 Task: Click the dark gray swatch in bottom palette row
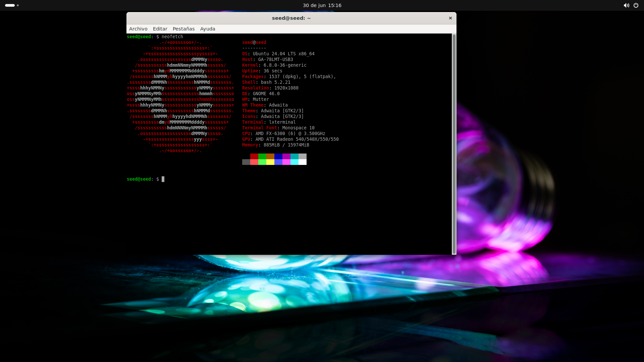click(x=246, y=162)
